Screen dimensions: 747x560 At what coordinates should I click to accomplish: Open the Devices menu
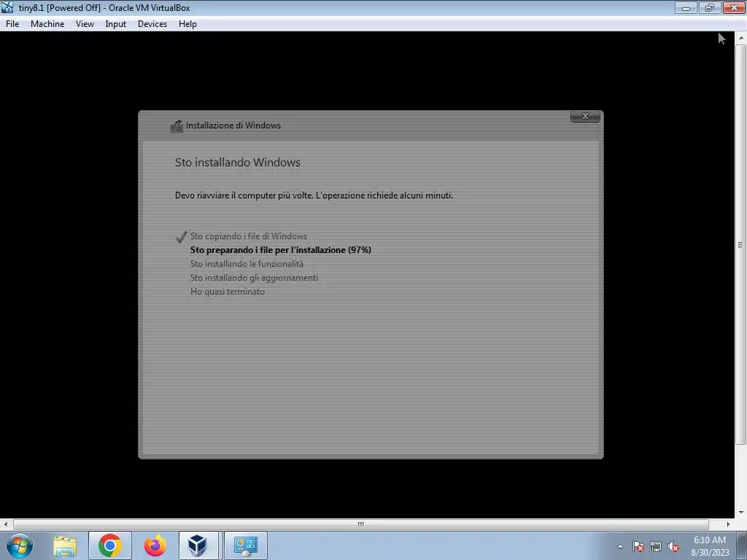(x=152, y=24)
